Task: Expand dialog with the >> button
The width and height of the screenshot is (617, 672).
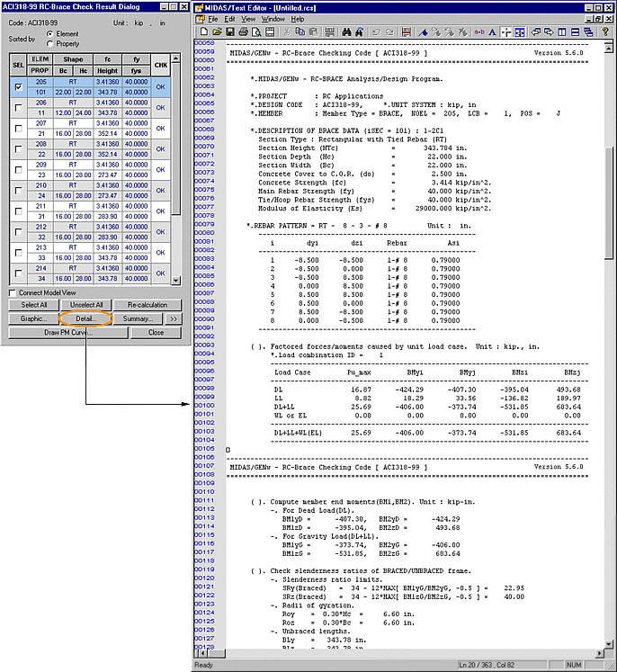Action: click(x=174, y=318)
